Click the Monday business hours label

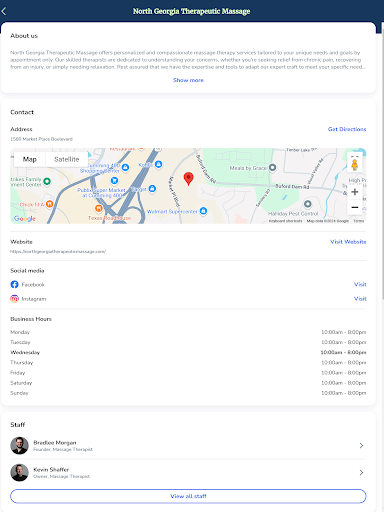tap(20, 332)
